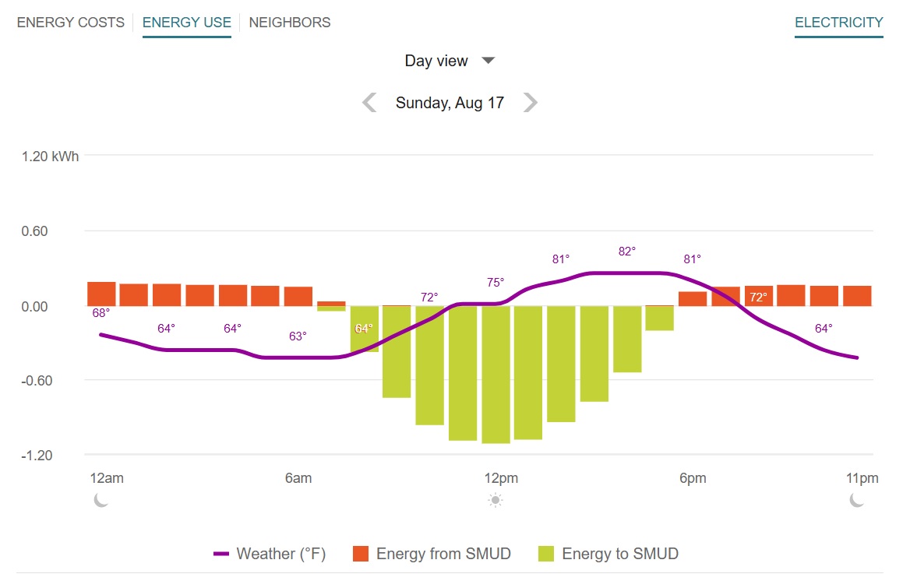917x588 pixels.
Task: Go to next day with right arrow
Action: coord(530,103)
